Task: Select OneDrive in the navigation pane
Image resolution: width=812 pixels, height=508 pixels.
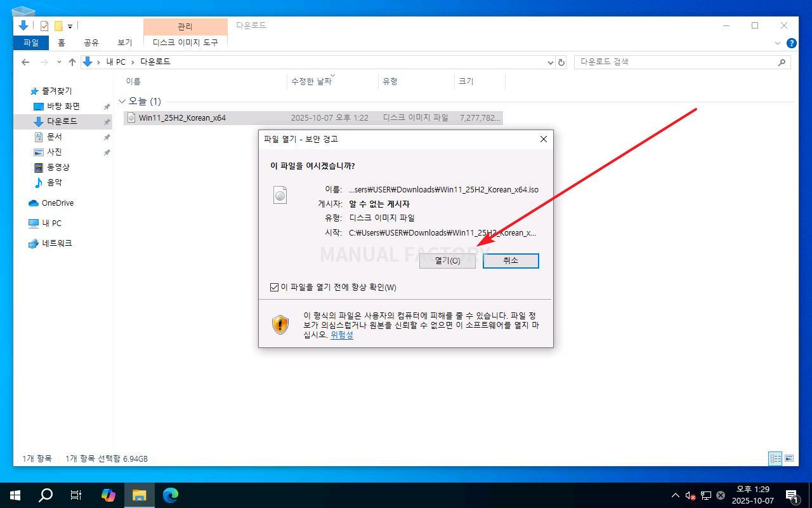Action: click(x=57, y=203)
